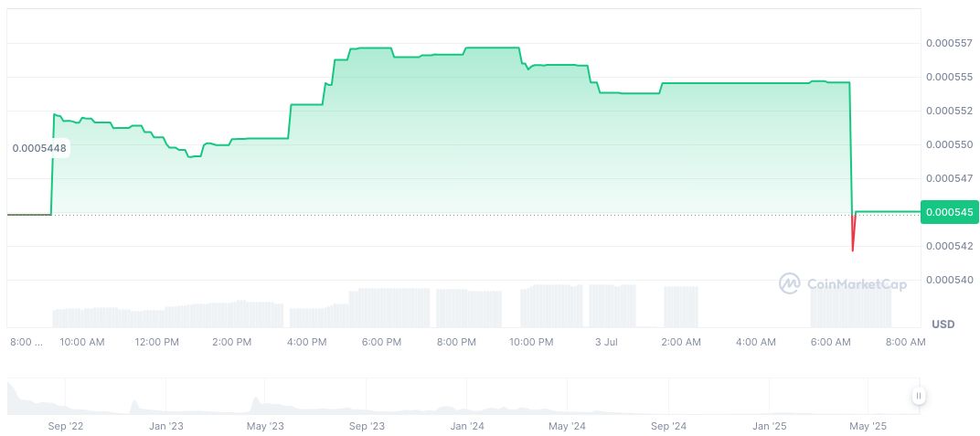The height and width of the screenshot is (436, 980).
Task: Click the CoinMarketCap logo icon watermark
Action: pyautogui.click(x=789, y=284)
